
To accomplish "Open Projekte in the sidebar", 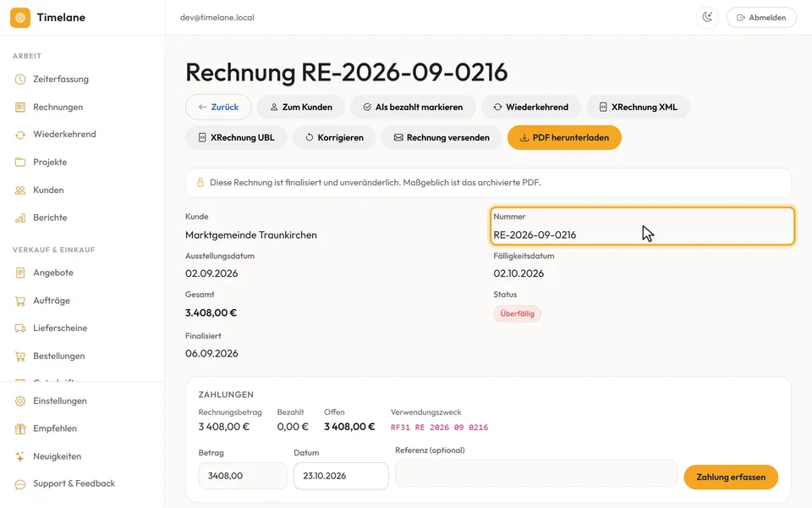I will tap(50, 163).
